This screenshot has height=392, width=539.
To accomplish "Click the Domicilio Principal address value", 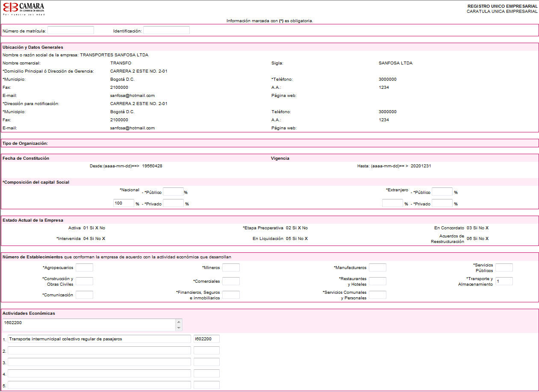I will pyautogui.click(x=139, y=71).
